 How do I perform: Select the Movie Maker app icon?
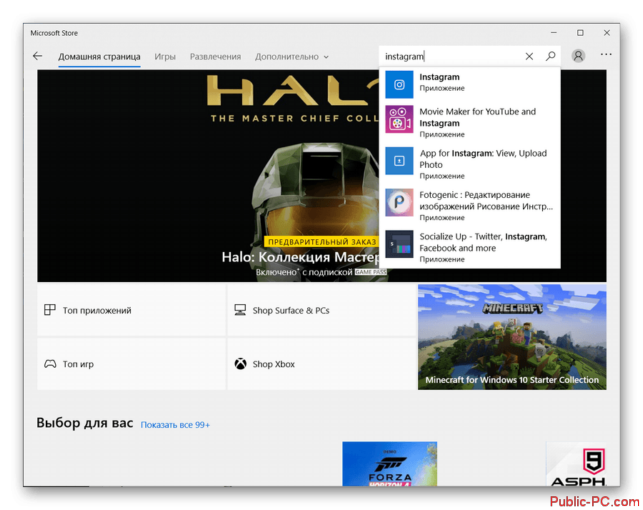pyautogui.click(x=399, y=119)
